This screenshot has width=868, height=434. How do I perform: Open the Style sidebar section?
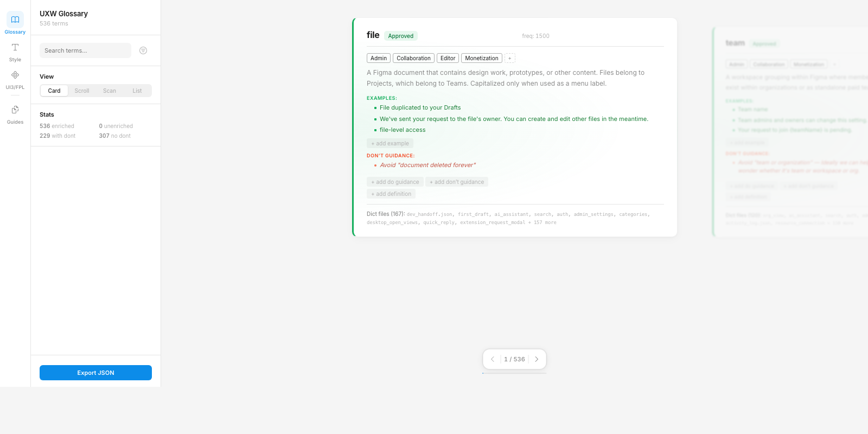pos(15,52)
